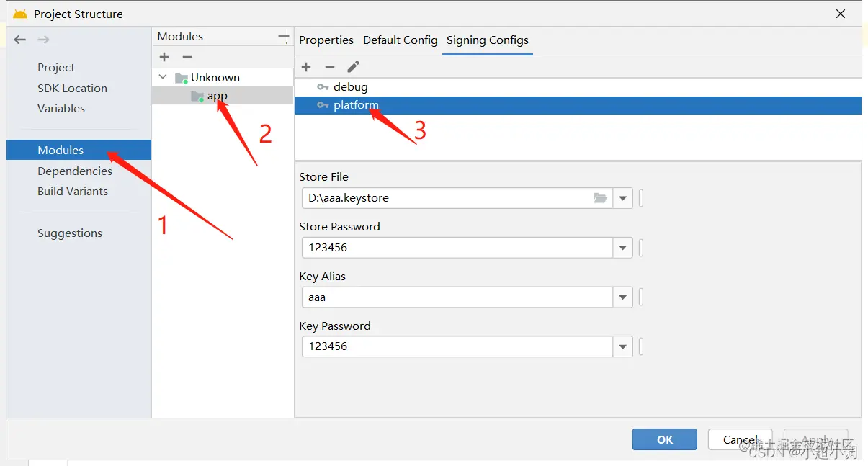Viewport: 868px width, 466px height.
Task: Open the Dependencies section
Action: tap(75, 171)
